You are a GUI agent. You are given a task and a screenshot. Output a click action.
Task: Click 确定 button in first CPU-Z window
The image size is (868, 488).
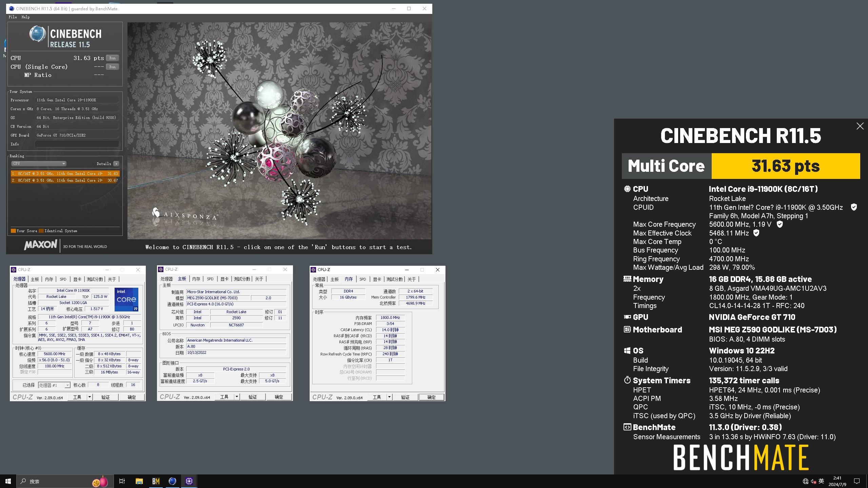coord(132,397)
